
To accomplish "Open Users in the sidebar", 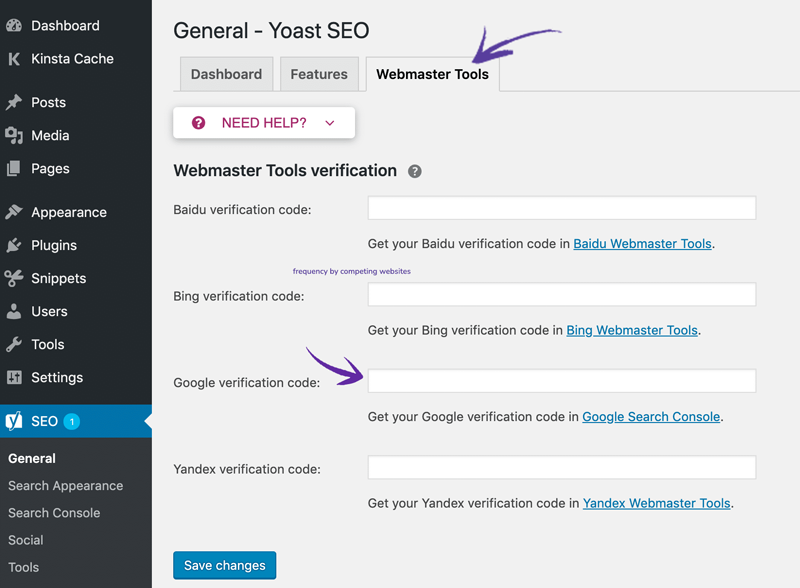I will 49,311.
